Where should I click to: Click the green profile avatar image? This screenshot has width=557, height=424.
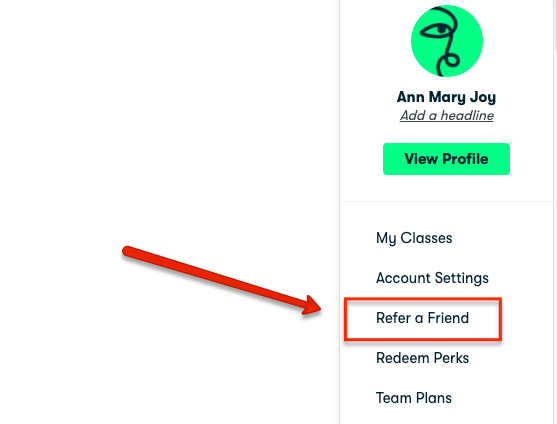point(447,41)
